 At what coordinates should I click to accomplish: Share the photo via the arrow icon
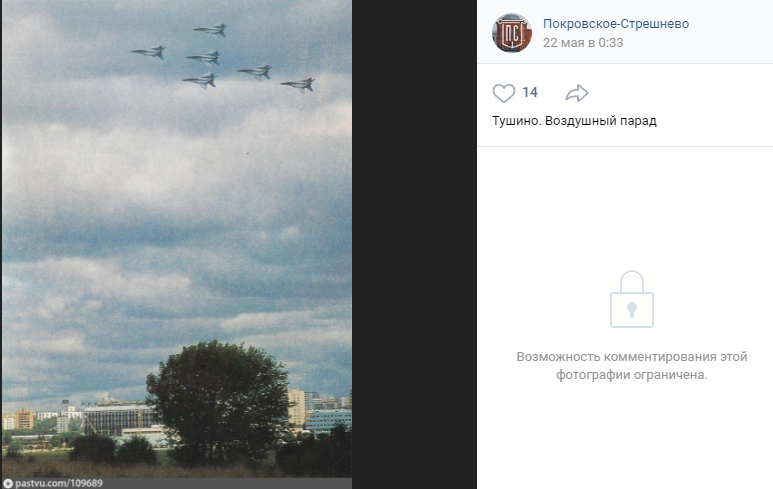577,93
